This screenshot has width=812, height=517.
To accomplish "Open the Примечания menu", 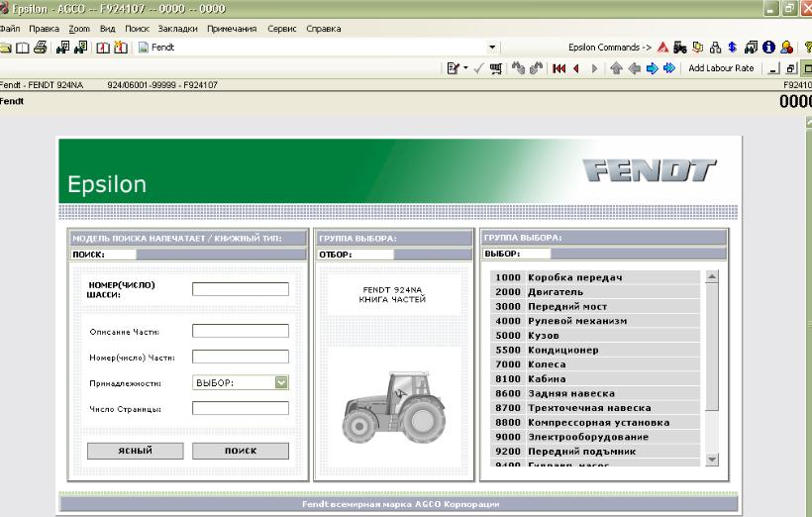I will click(232, 29).
